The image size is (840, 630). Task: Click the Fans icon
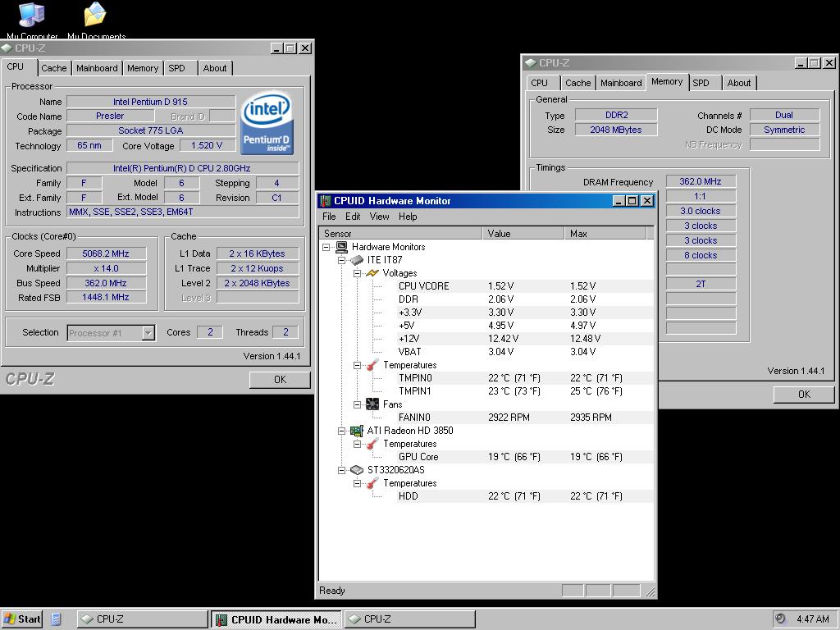372,404
